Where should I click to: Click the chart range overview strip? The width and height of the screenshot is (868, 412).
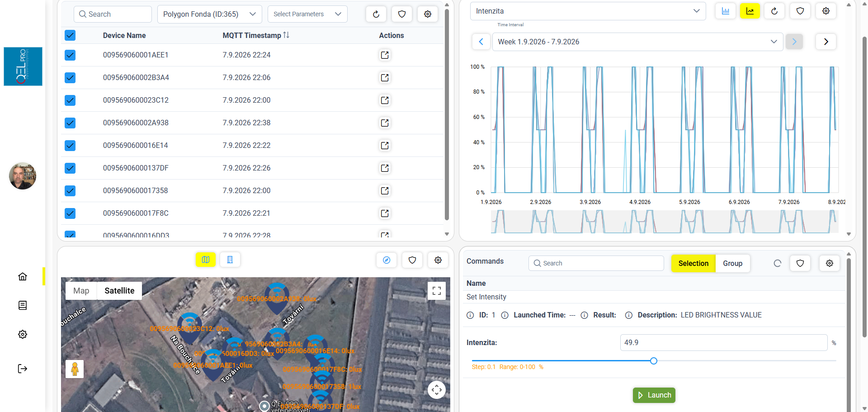pos(665,222)
